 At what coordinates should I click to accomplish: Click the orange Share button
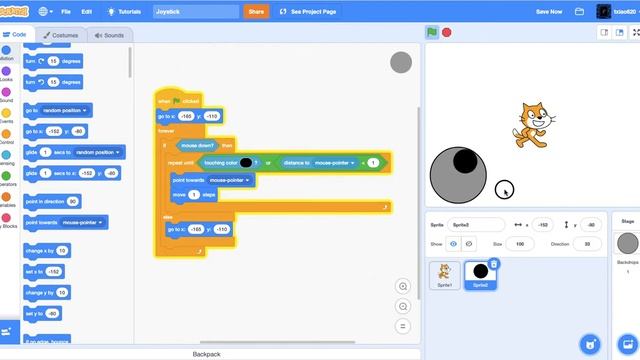tap(256, 11)
